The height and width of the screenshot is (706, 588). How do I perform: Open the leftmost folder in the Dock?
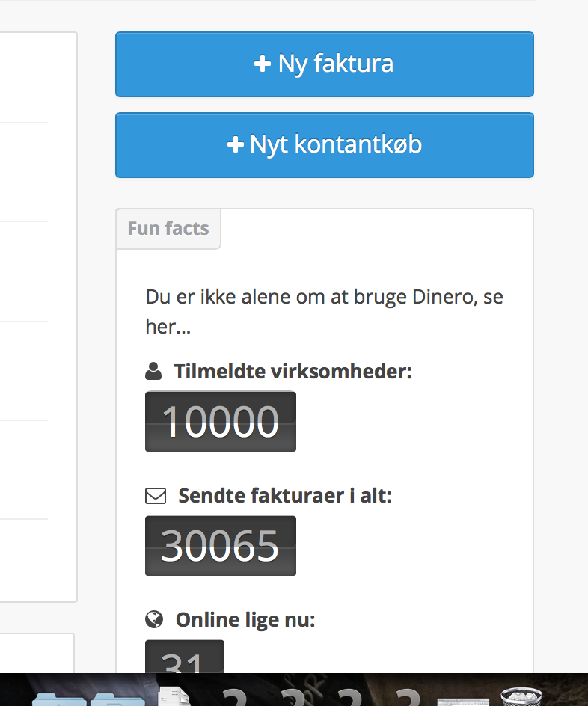58,699
